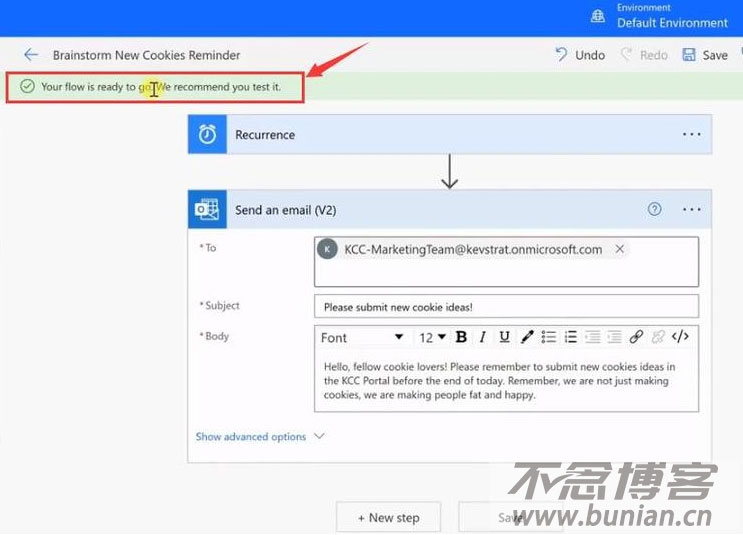Insert a numbered list
The width and height of the screenshot is (743, 535).
[571, 337]
